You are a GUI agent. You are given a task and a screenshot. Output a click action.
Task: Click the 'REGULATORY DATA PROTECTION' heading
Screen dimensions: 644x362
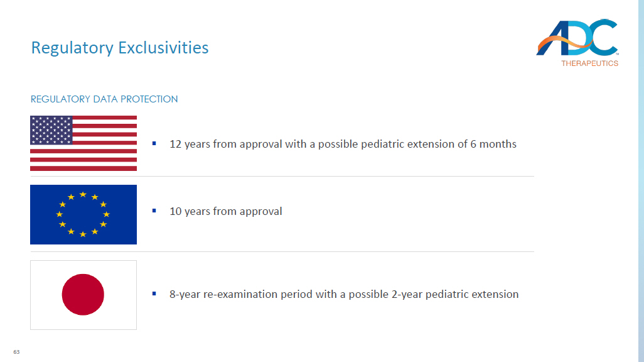(104, 99)
